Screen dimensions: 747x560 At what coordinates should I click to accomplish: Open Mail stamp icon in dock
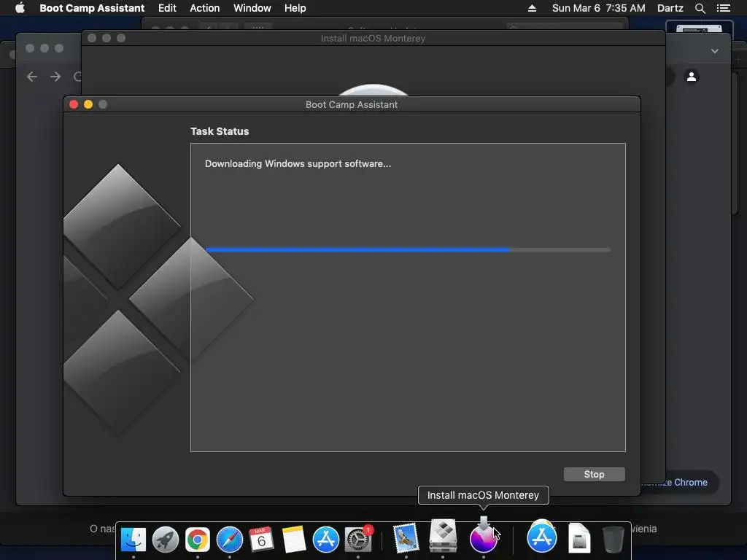coord(406,539)
